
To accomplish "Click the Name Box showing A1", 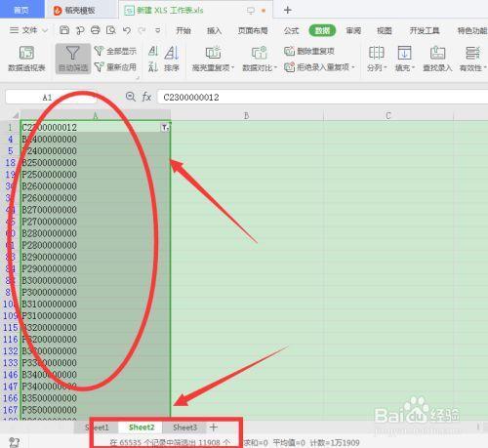I will point(51,98).
